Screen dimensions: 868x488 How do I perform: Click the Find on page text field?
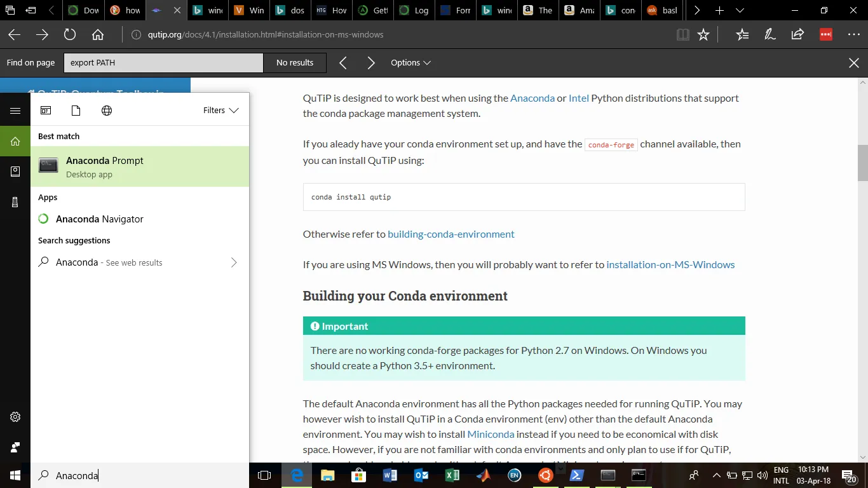(163, 63)
